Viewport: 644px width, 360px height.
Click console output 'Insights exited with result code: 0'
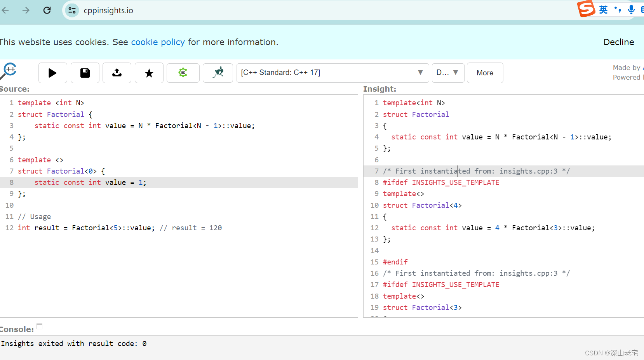(74, 344)
